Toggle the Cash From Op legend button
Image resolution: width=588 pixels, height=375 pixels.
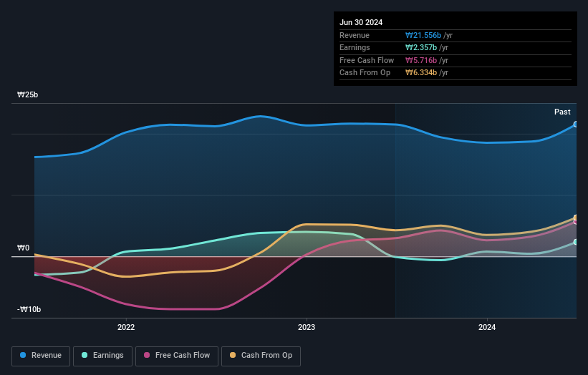tap(261, 356)
